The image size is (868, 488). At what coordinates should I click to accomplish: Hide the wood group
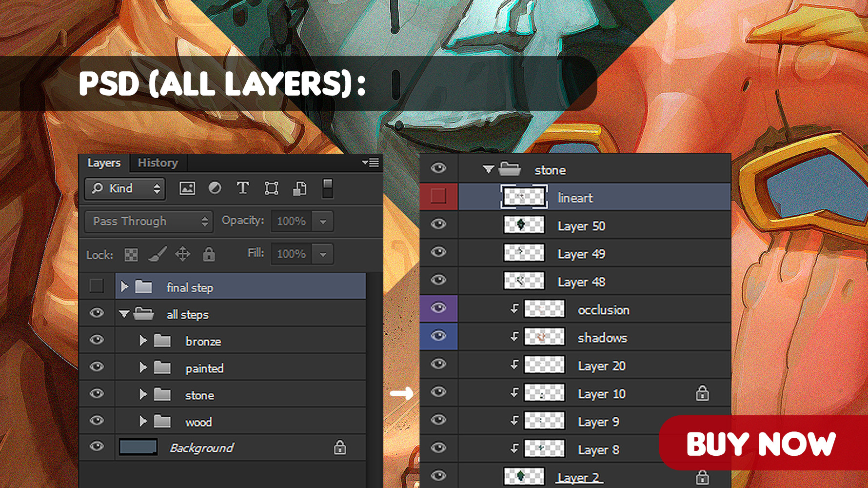(x=97, y=420)
